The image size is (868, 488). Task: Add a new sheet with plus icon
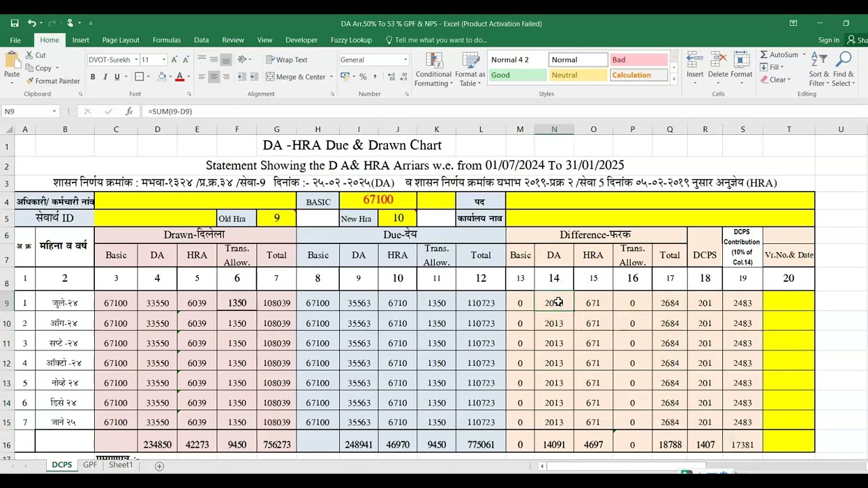coord(159,466)
